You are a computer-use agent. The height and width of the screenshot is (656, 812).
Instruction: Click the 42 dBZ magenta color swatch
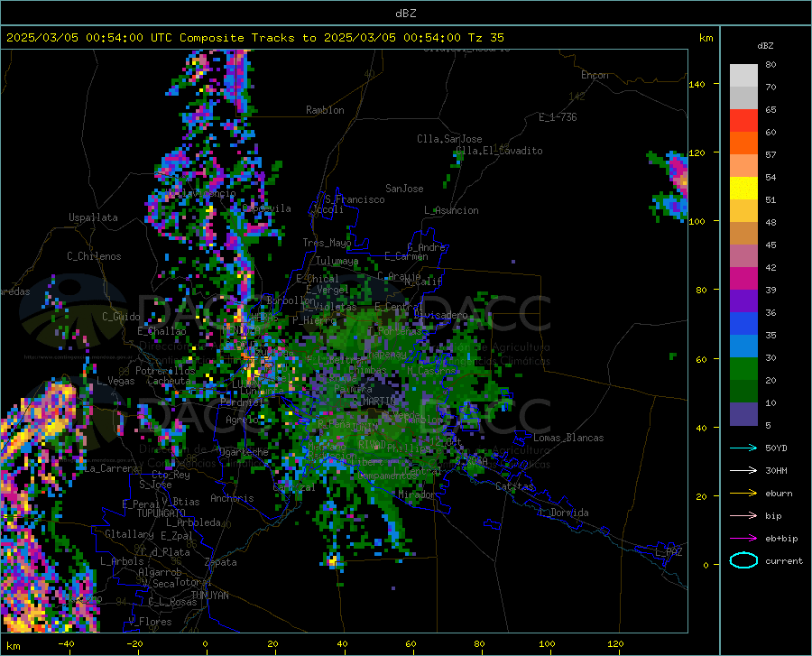743,278
